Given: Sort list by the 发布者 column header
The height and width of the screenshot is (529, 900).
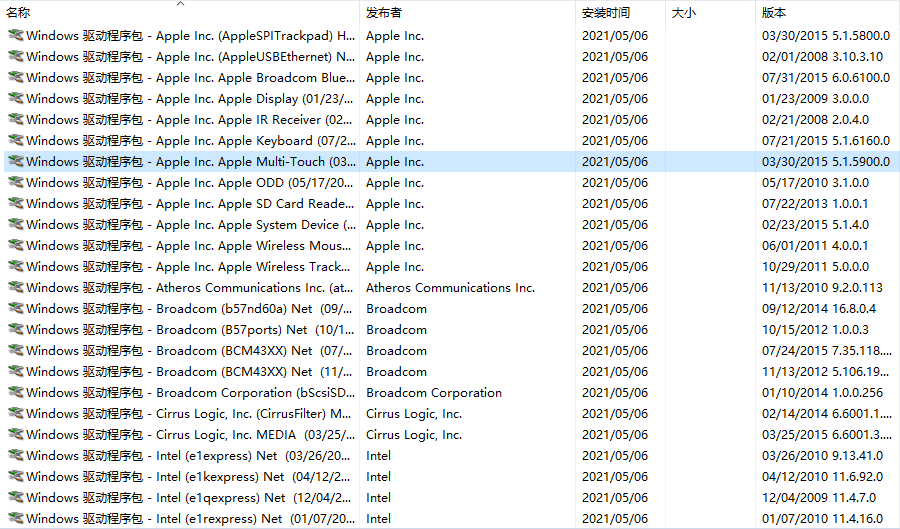Looking at the screenshot, I should 383,13.
